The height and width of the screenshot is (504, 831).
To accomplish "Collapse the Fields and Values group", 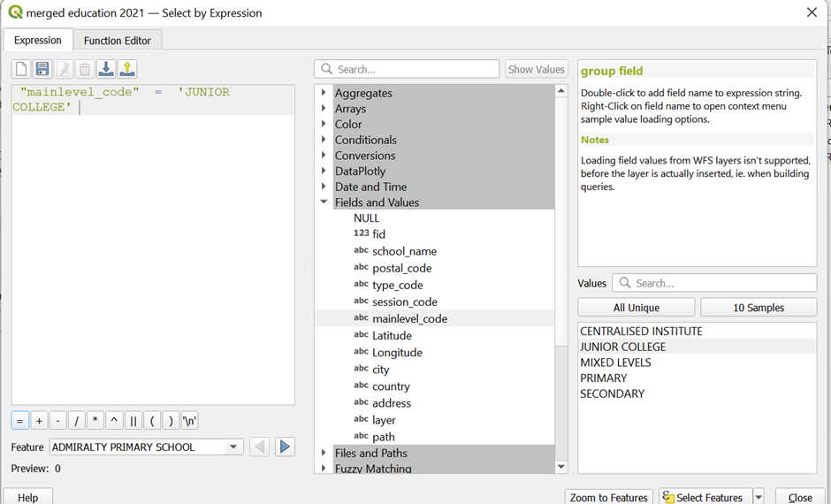I will pyautogui.click(x=324, y=202).
